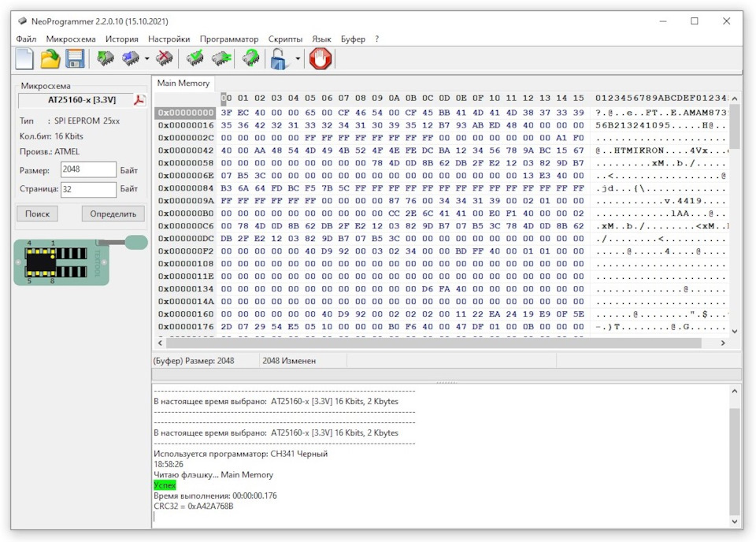Click the chip socket adapter diagram
756x542 pixels.
[80, 261]
